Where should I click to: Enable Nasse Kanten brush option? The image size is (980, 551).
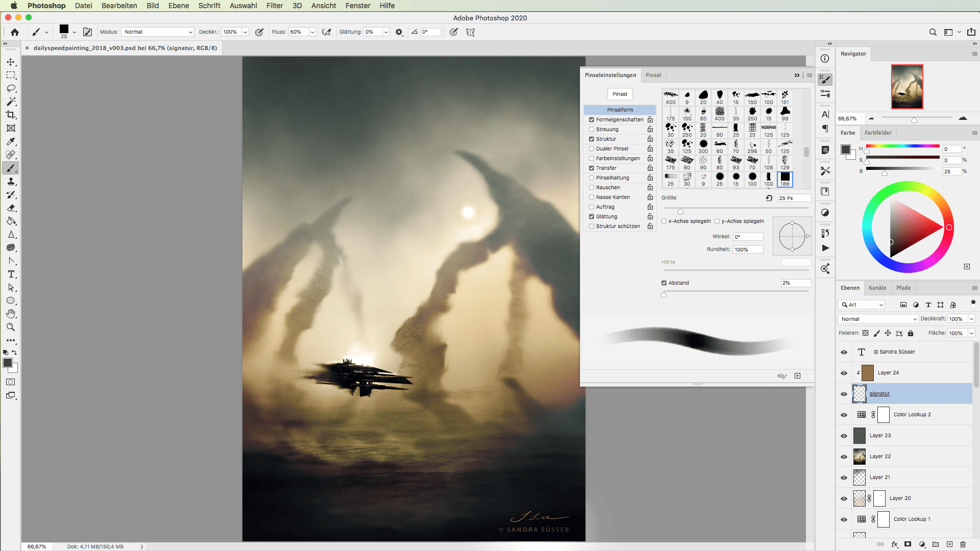(592, 196)
